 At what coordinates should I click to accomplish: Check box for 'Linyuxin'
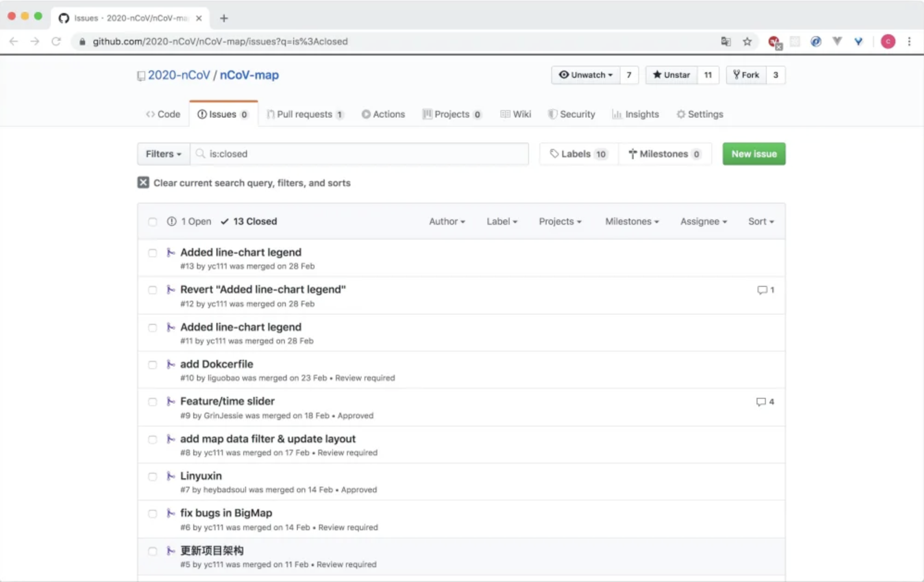coord(153,476)
